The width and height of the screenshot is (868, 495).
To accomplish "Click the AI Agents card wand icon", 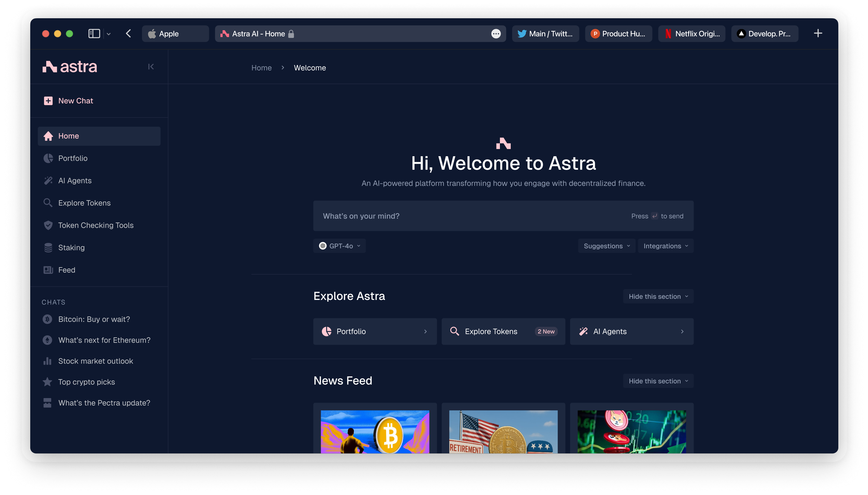I will click(583, 331).
